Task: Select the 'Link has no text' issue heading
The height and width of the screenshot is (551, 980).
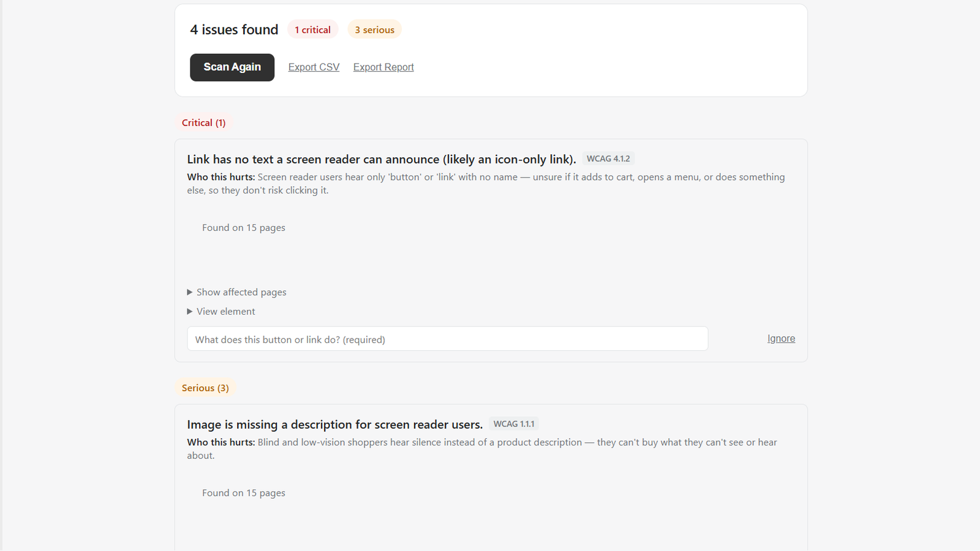Action: coord(382,160)
